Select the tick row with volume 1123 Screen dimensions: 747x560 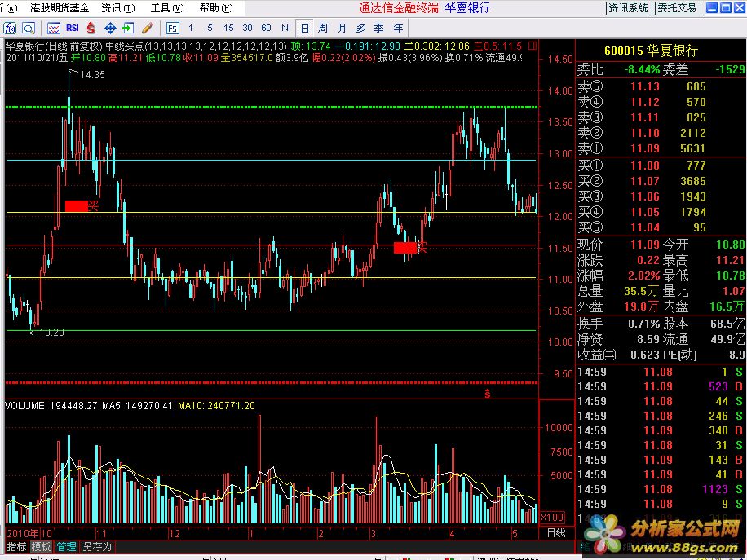(x=661, y=489)
